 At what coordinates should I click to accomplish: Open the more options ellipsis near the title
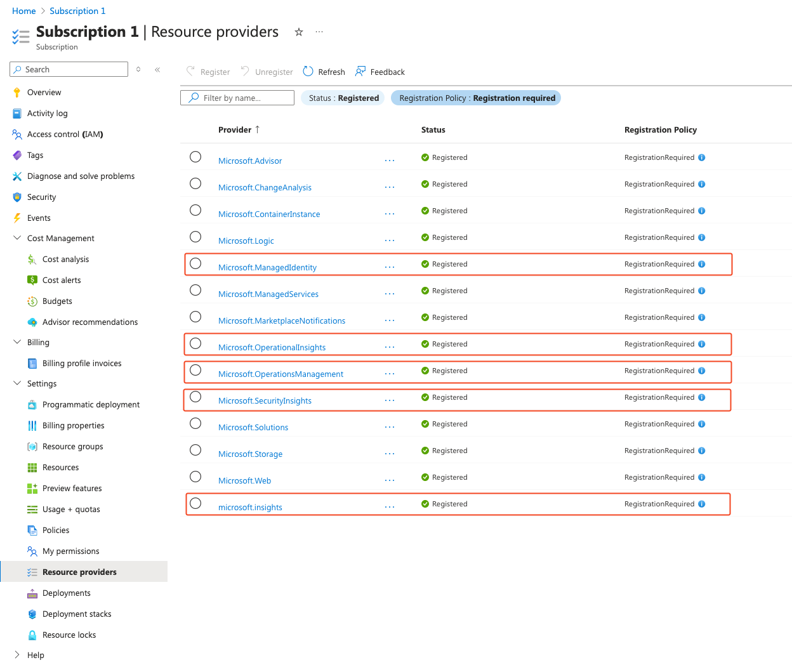click(319, 32)
